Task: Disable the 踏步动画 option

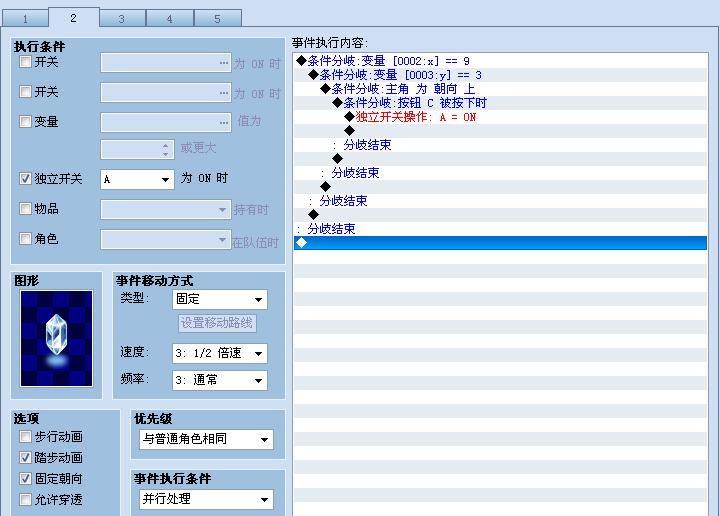Action: point(25,457)
